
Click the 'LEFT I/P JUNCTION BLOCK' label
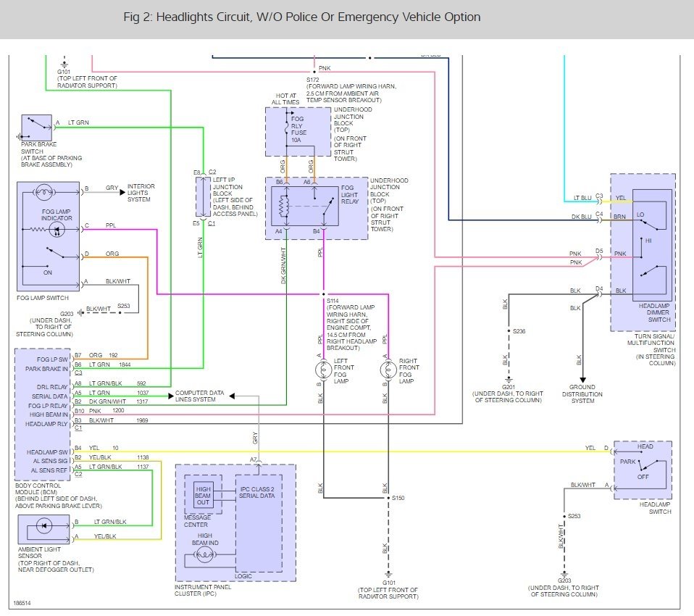227,187
